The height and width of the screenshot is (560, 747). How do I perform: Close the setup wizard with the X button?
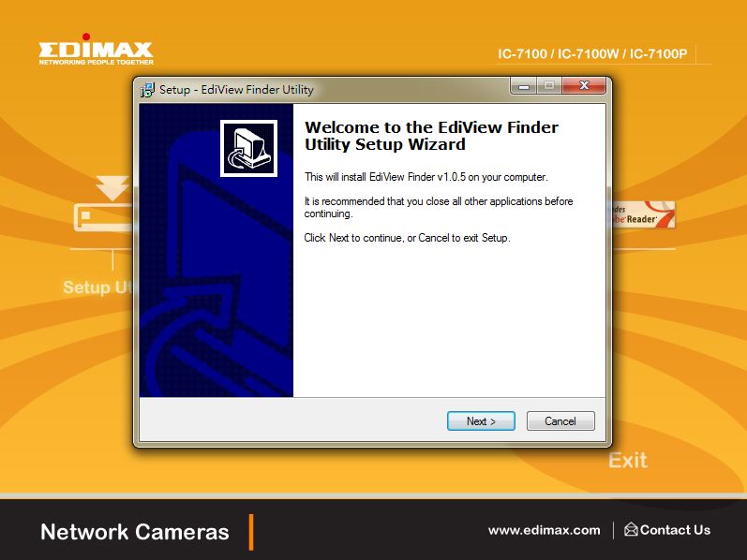[584, 86]
